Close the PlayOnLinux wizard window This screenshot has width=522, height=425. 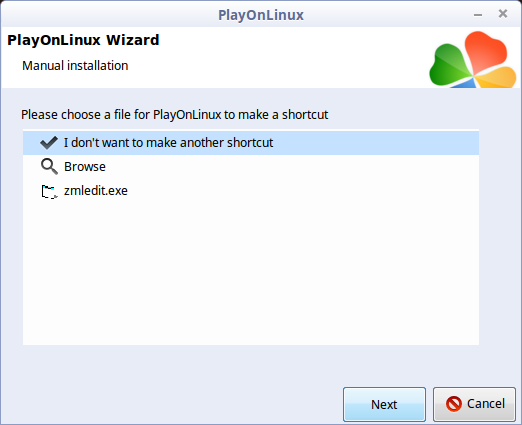[503, 14]
